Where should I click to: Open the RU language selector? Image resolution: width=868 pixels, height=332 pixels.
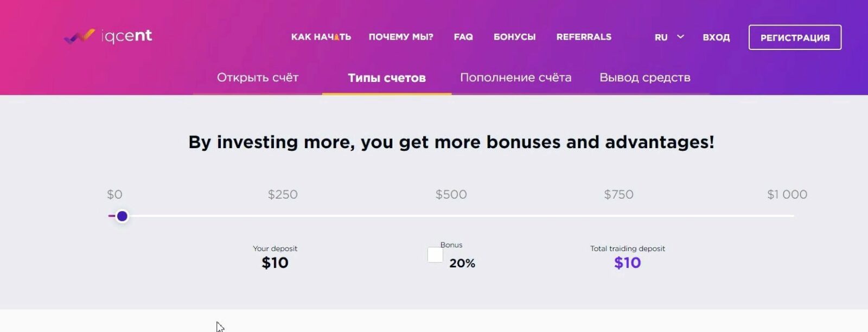tap(661, 37)
